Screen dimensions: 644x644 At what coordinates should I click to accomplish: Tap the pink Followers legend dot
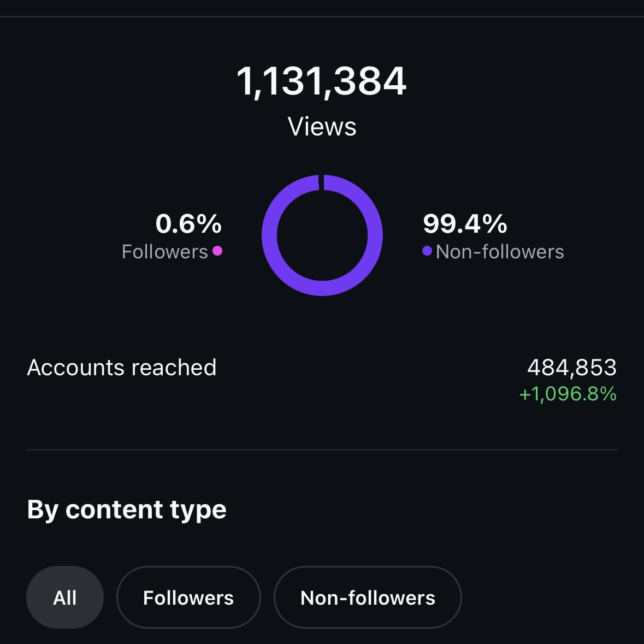pos(217,251)
